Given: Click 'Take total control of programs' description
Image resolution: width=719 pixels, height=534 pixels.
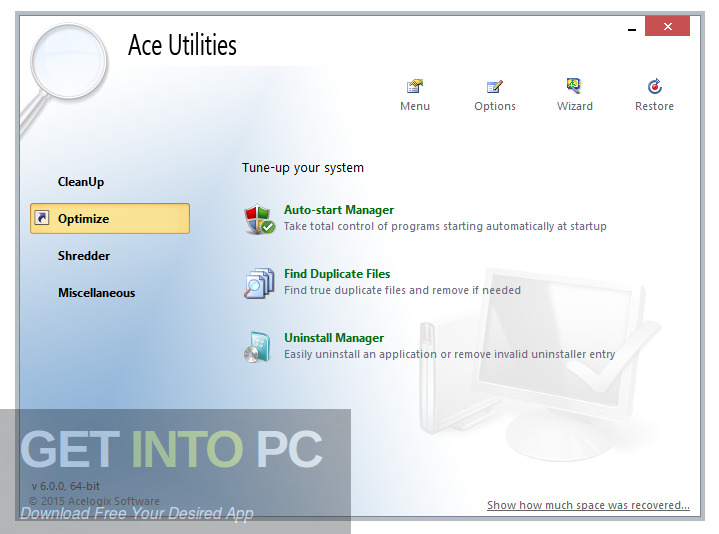Looking at the screenshot, I should coord(445,226).
